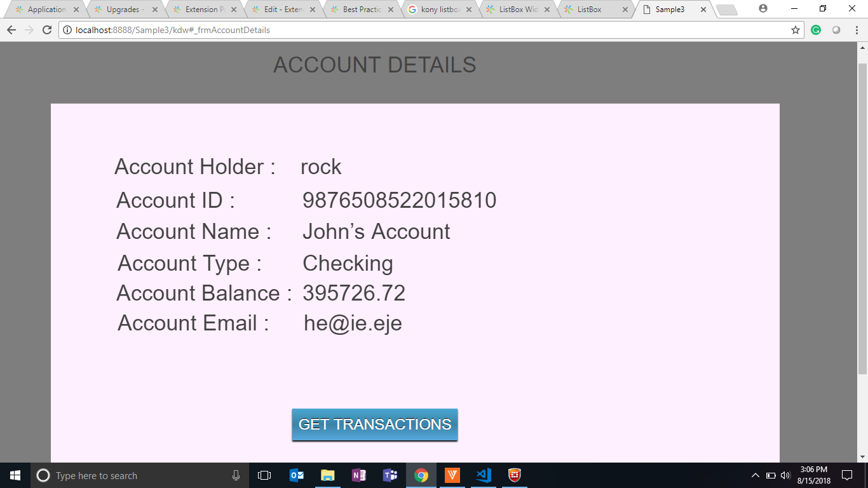Expand the system tray hidden icons arrow

coord(755,475)
